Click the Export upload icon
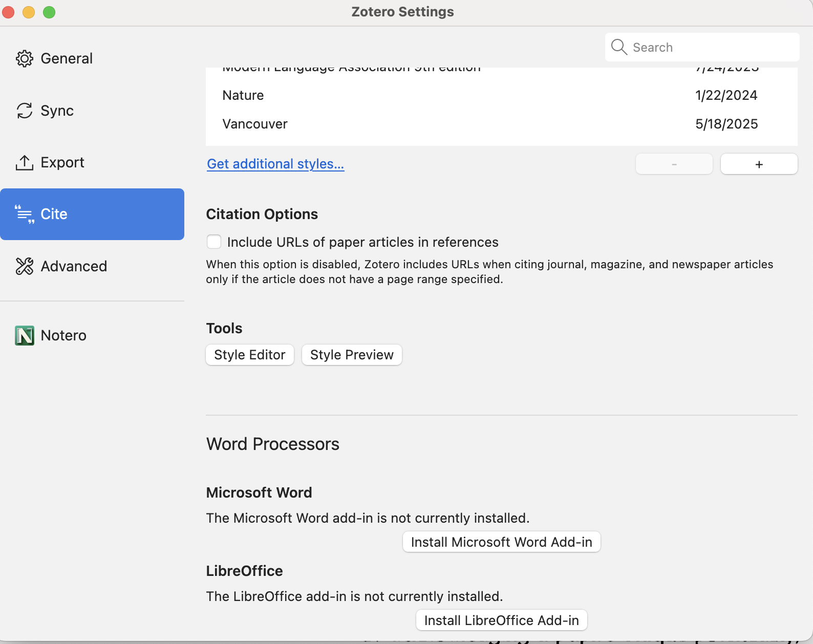Viewport: 813px width, 644px height. click(25, 163)
